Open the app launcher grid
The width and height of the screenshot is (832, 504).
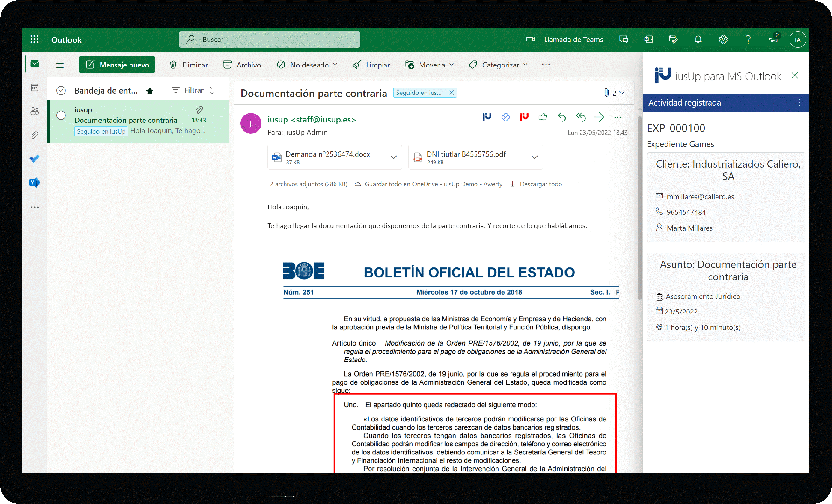(x=34, y=39)
